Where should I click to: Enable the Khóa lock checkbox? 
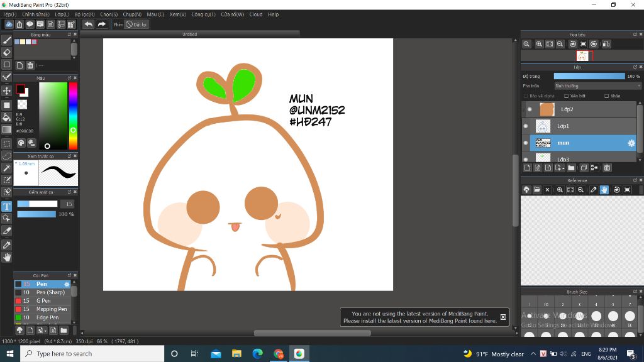pos(606,96)
